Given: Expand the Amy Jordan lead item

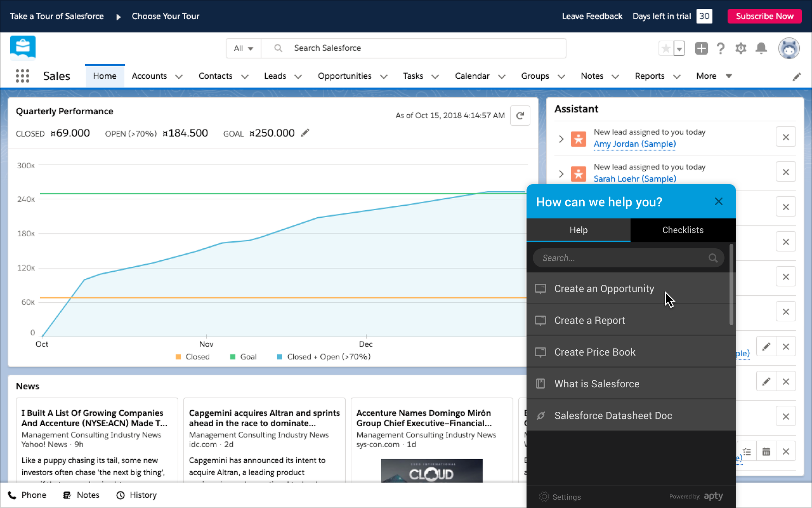Looking at the screenshot, I should click(x=561, y=139).
